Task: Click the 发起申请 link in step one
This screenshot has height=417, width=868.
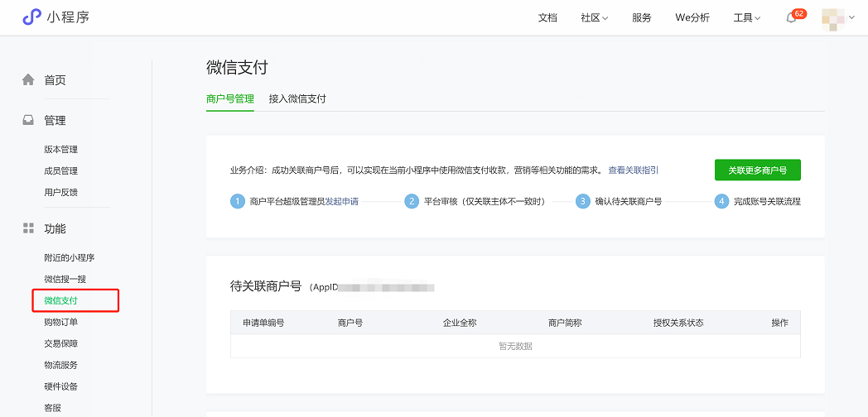Action: tap(341, 201)
